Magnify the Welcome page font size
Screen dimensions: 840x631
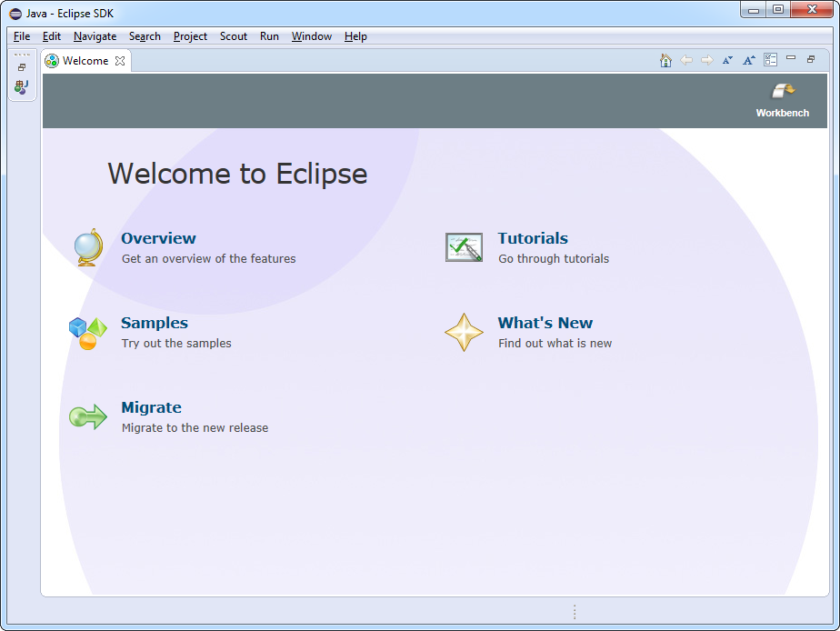pyautogui.click(x=749, y=60)
